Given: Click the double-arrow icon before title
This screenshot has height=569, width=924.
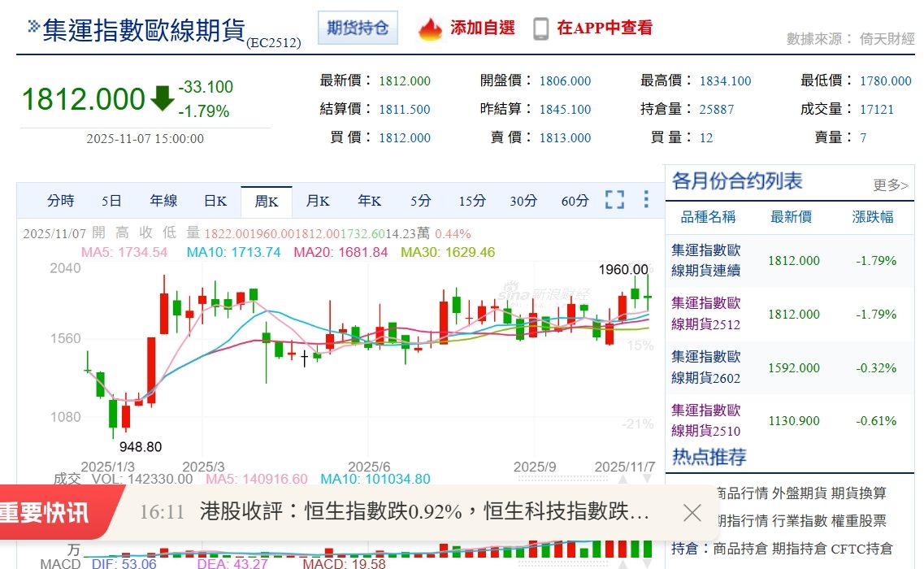Looking at the screenshot, I should (x=33, y=27).
